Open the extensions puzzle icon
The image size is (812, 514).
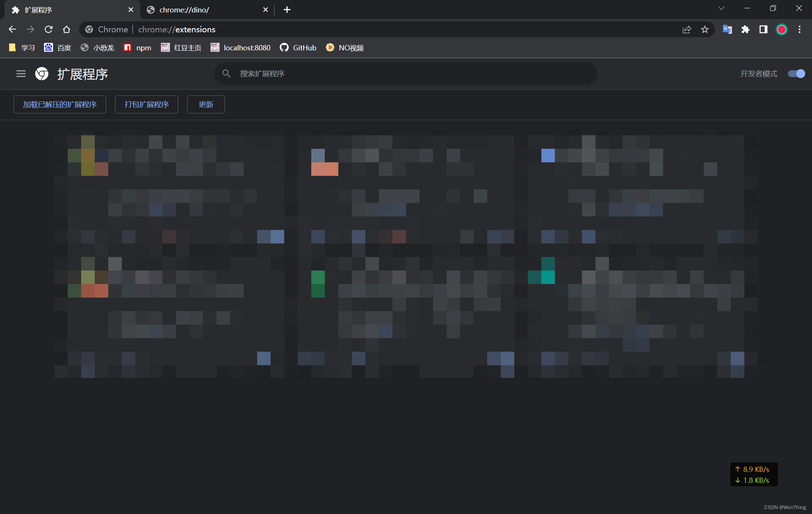click(x=745, y=29)
